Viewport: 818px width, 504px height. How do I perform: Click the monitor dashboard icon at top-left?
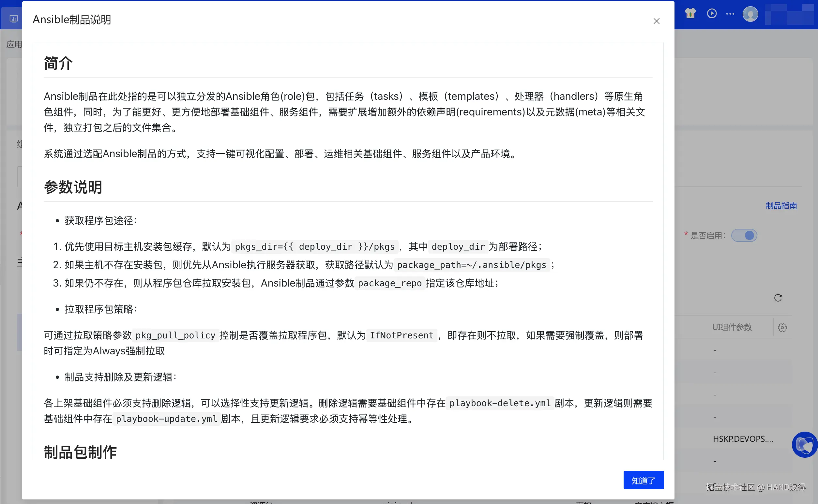(x=13, y=19)
